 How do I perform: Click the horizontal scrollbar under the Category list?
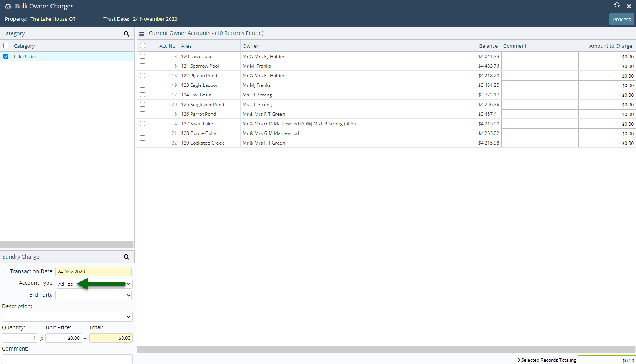67,245
